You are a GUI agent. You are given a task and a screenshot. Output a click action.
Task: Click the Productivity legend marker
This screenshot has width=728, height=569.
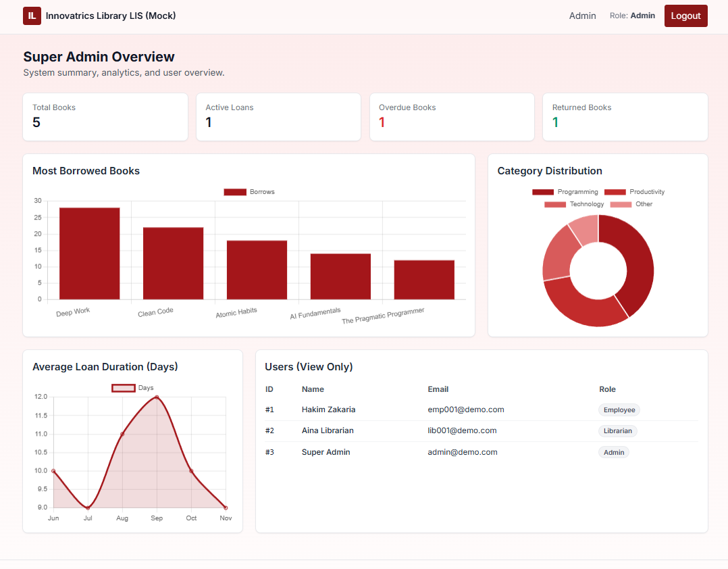[615, 191]
